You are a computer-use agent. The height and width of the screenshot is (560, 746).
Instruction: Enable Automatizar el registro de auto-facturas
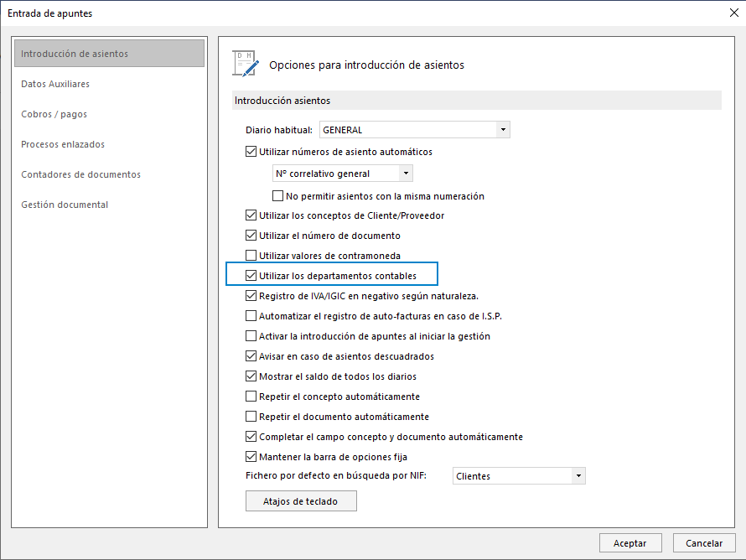[251, 316]
